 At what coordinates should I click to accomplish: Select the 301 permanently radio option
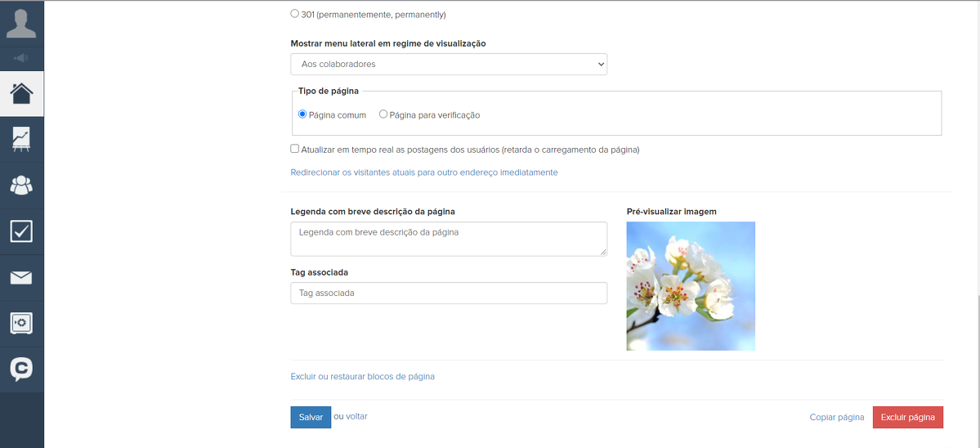(x=295, y=14)
